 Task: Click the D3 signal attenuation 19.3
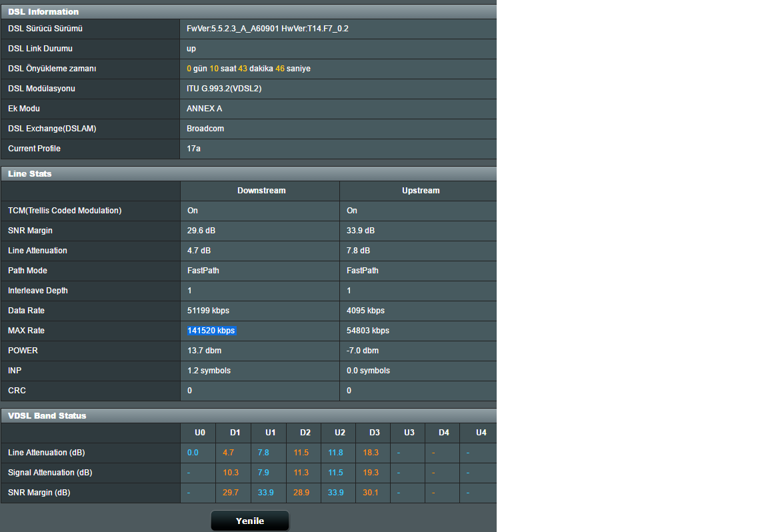tap(371, 473)
